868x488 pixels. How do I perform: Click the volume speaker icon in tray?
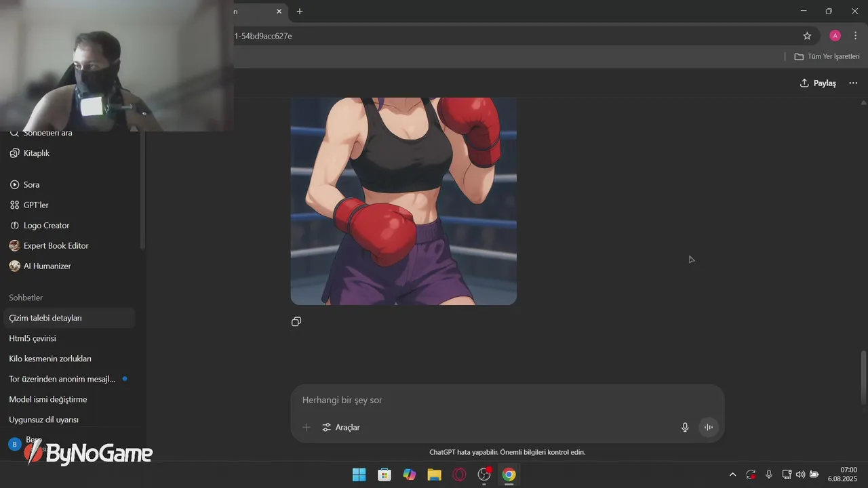click(800, 474)
